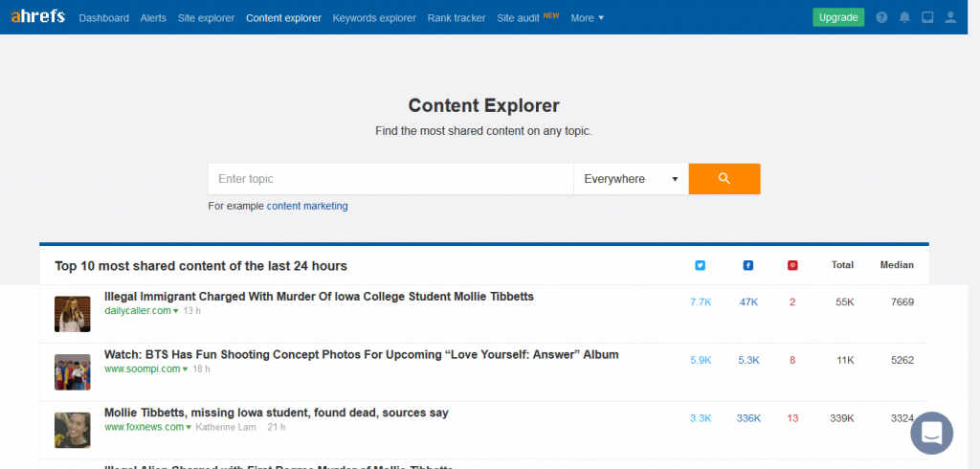The image size is (980, 469).
Task: Click the Total column header
Action: pos(842,265)
